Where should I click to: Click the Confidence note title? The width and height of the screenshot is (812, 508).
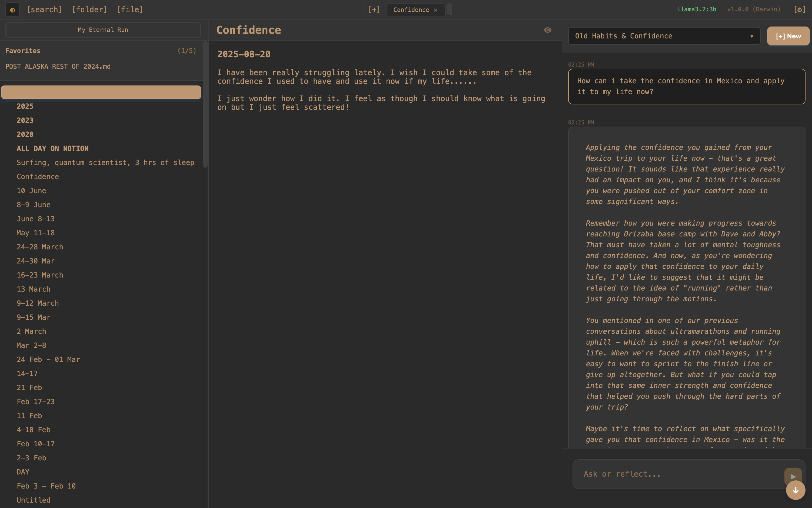point(249,30)
